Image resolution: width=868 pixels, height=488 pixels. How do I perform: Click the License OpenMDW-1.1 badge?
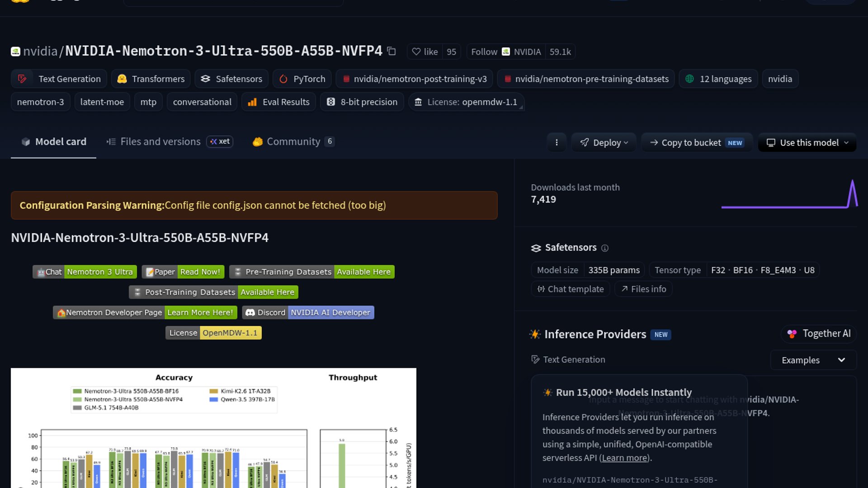(213, 333)
